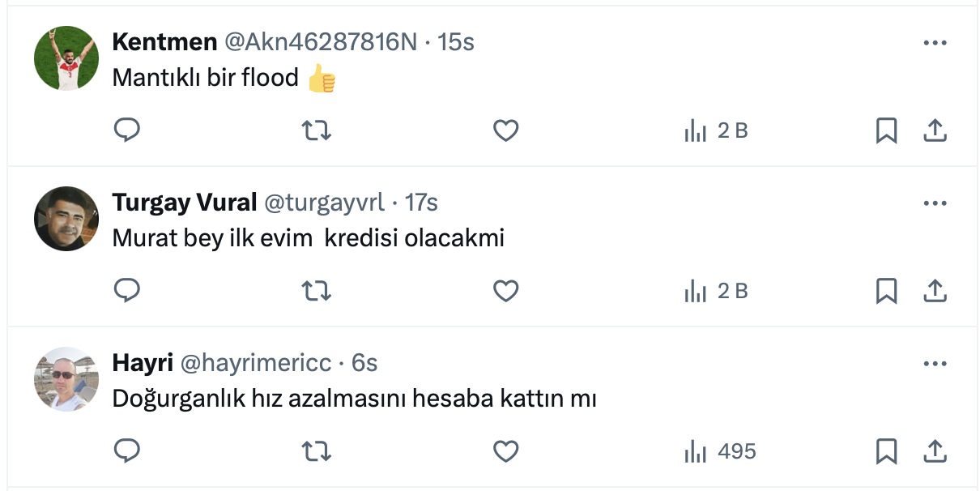Reply to Turgay Vural's tweet
This screenshot has width=980, height=491.
tap(126, 290)
